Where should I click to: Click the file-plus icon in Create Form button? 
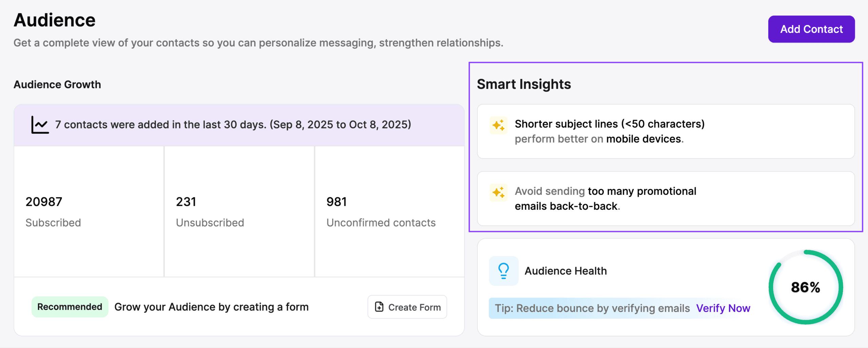[379, 307]
